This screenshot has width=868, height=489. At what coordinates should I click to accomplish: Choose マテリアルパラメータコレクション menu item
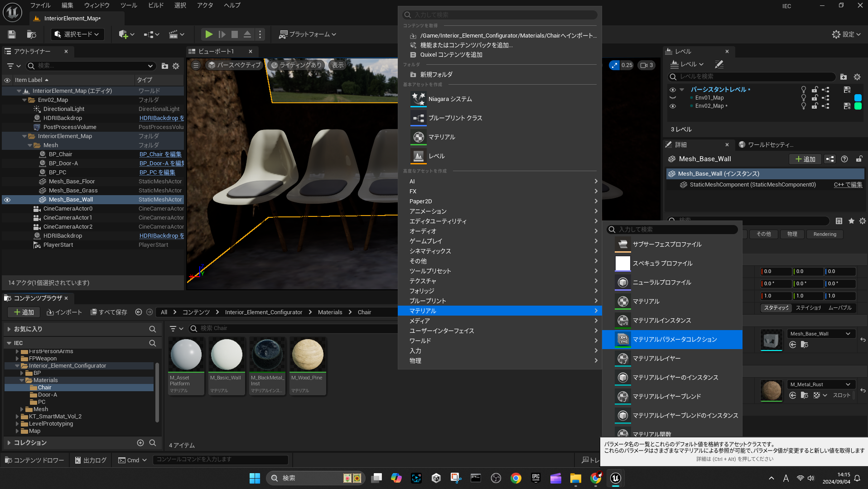pos(675,340)
